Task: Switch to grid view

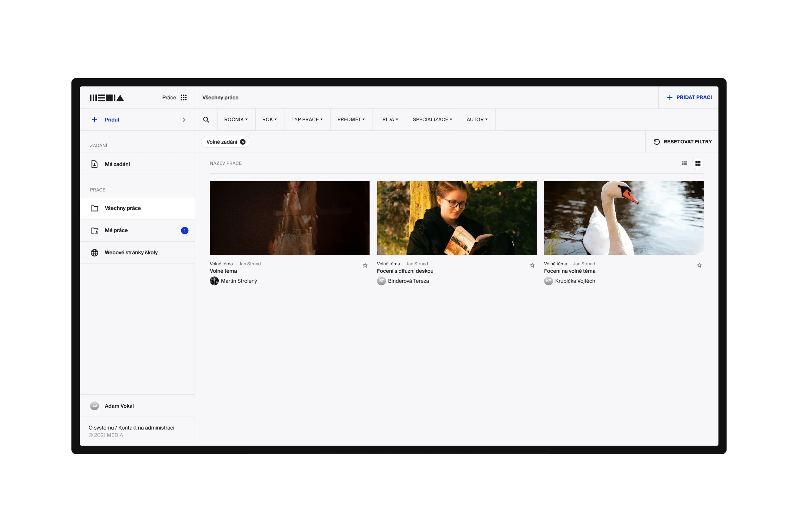Action: [698, 163]
